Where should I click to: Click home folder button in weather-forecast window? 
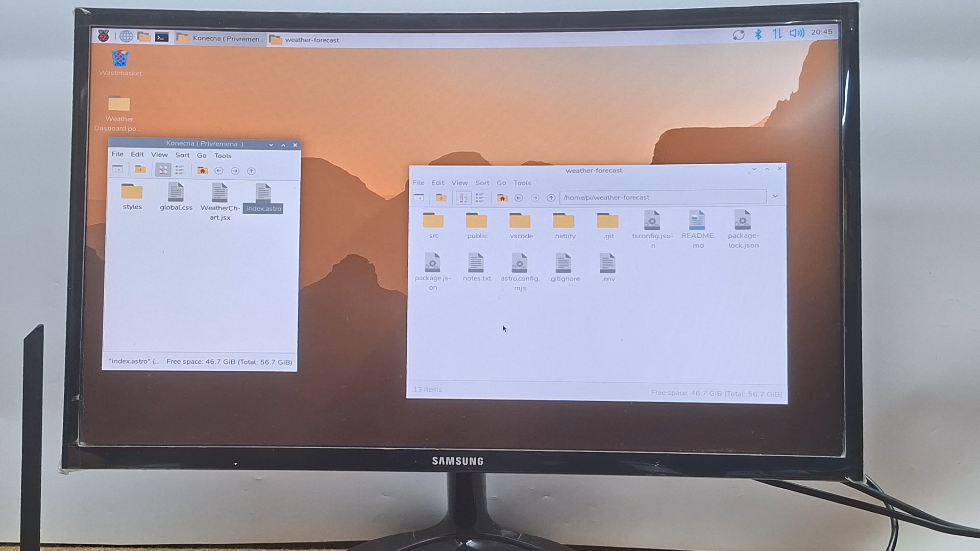(x=502, y=198)
